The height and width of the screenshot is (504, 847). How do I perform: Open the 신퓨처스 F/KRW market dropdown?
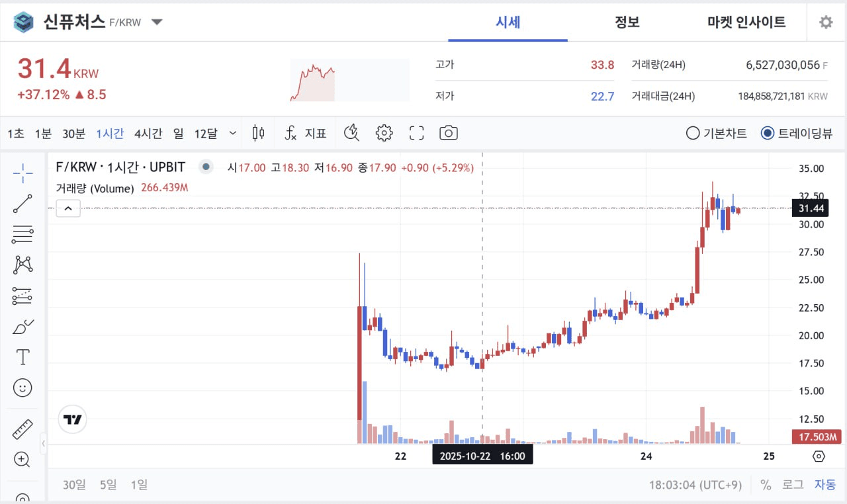tap(157, 22)
